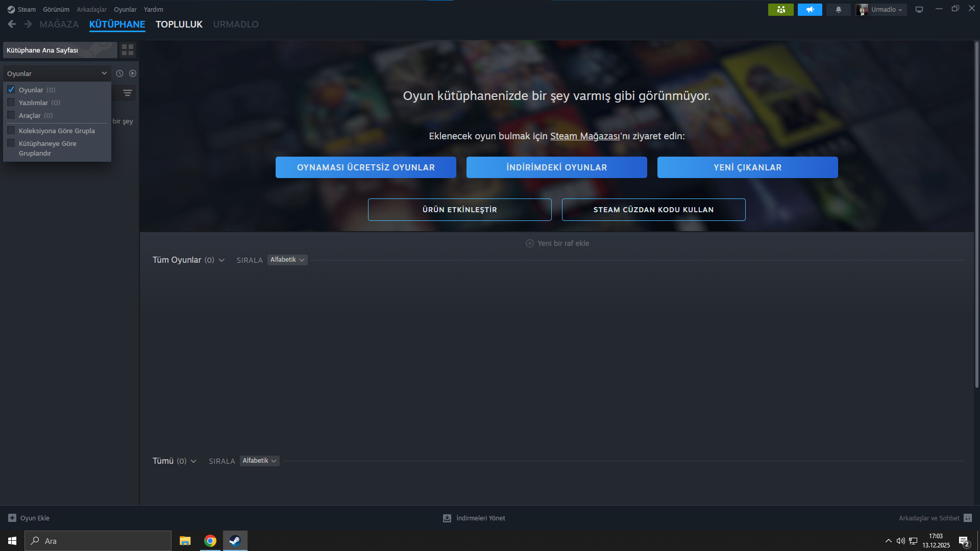The height and width of the screenshot is (551, 980).
Task: Go to the TOPLULUK tab
Action: click(179, 24)
